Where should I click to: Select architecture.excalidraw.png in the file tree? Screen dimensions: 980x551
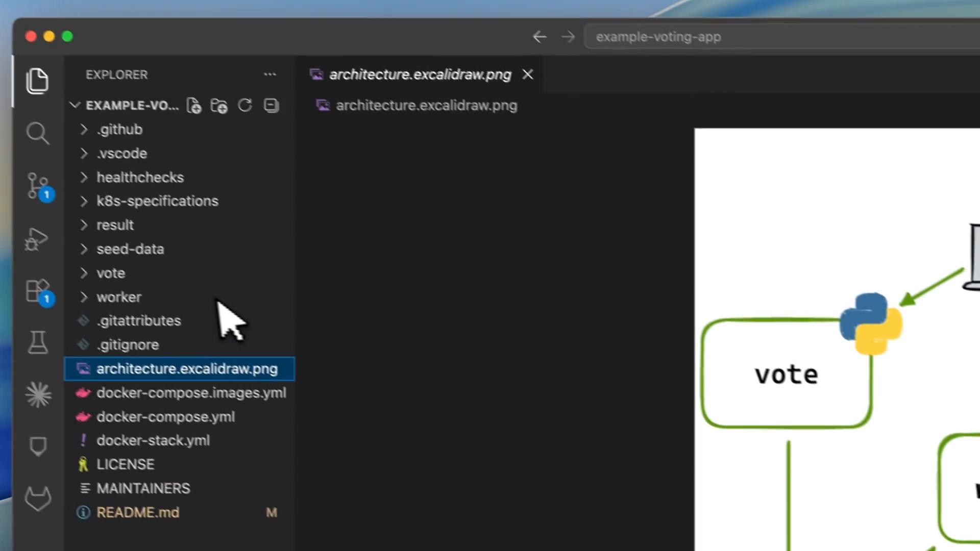tap(179, 369)
